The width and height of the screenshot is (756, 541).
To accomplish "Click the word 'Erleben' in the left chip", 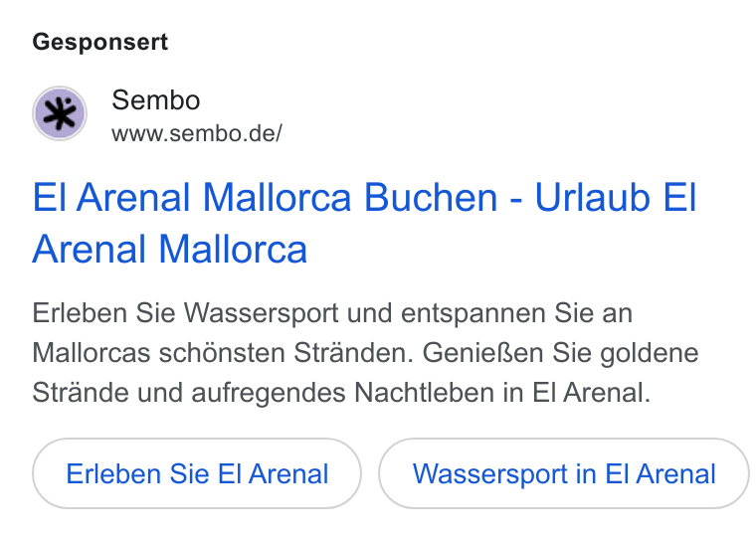I will point(113,473).
